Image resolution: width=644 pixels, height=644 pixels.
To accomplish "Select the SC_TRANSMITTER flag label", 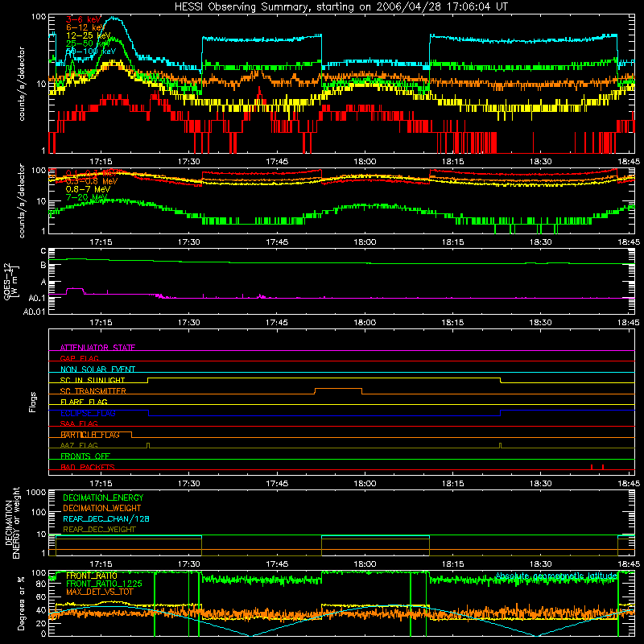I will (x=93, y=390).
